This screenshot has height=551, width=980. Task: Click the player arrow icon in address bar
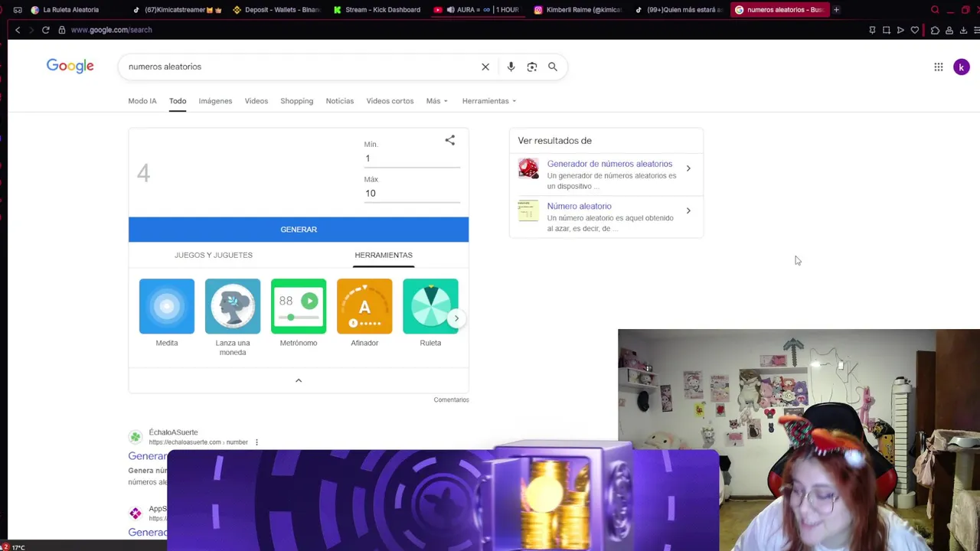(900, 30)
